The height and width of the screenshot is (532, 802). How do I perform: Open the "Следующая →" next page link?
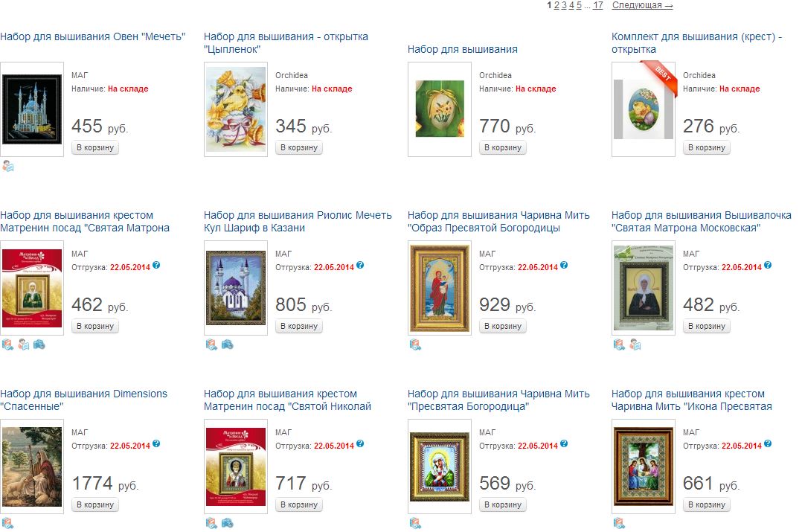pos(642,5)
